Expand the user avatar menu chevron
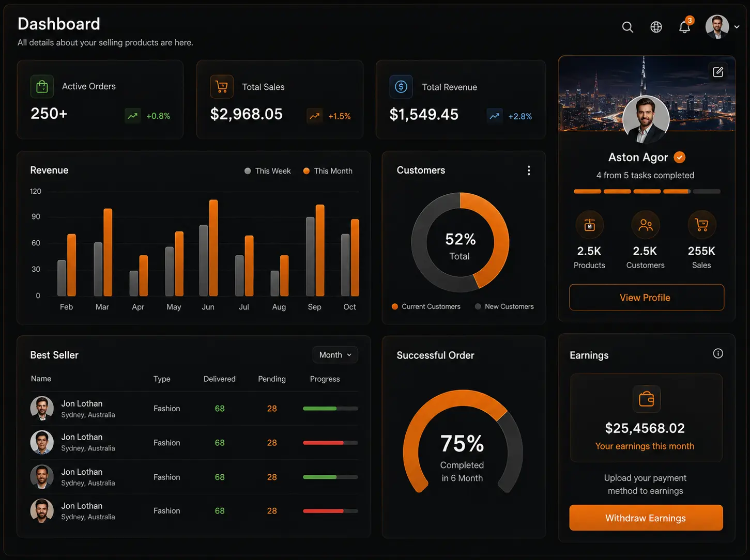 pos(737,27)
